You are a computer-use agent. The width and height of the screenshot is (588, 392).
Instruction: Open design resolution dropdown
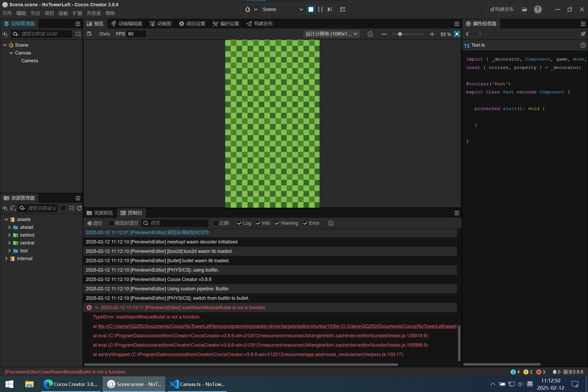point(331,34)
